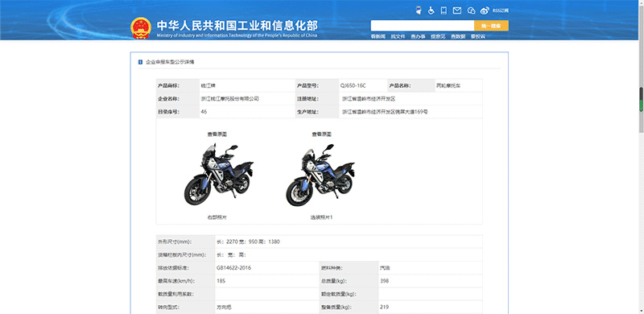Click into the site search box

422,26
